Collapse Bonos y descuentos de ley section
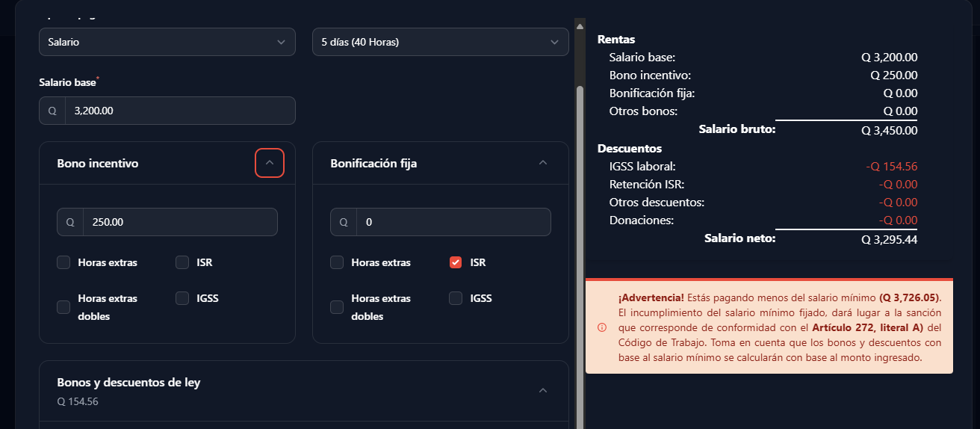The image size is (980, 429). pos(543,391)
